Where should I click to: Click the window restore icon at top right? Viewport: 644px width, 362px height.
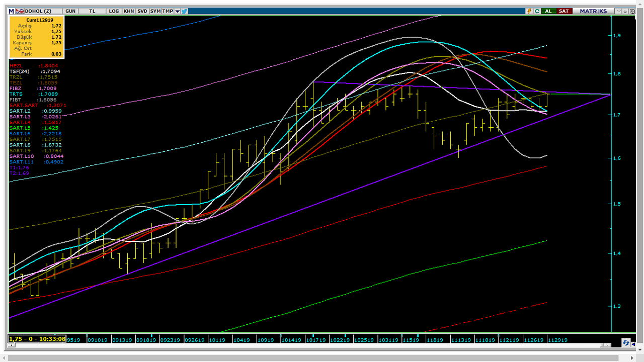(x=632, y=11)
